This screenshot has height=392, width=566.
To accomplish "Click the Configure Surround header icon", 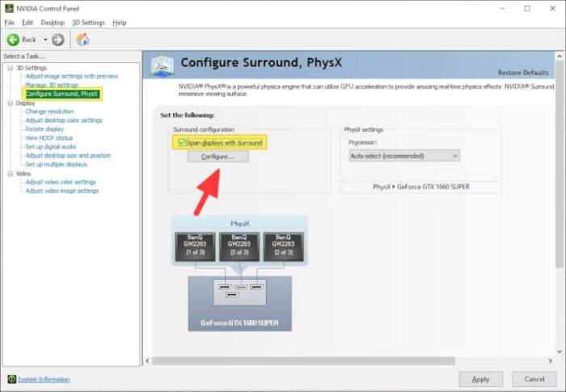I will coord(162,65).
